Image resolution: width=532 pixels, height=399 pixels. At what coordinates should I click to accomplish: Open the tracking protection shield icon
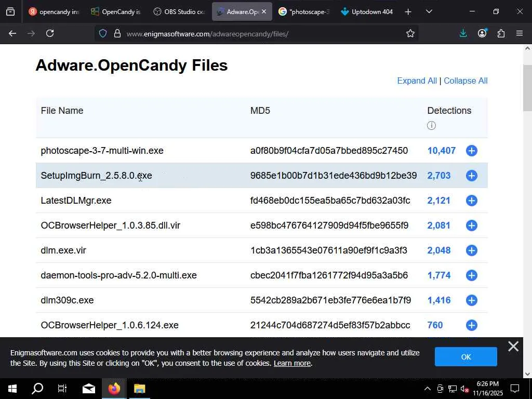point(103,33)
